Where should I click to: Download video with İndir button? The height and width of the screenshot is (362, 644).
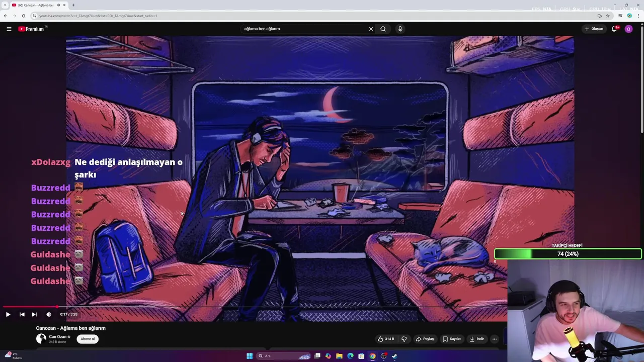476,339
